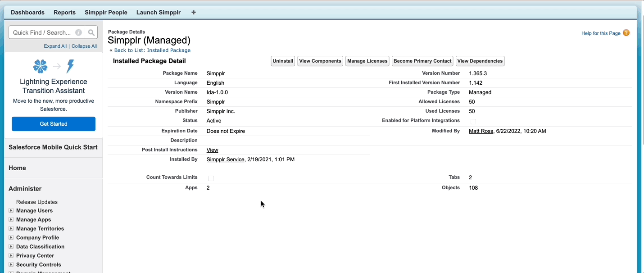Click Back to List: Installed Package link
The width and height of the screenshot is (644, 273).
click(x=152, y=50)
